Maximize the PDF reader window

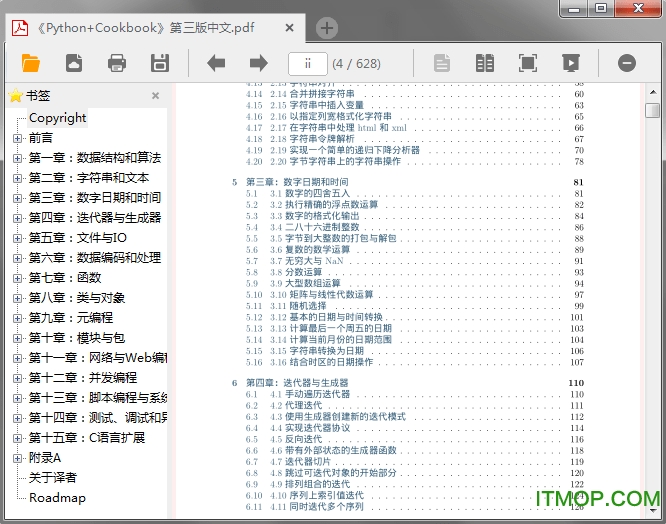(x=601, y=9)
